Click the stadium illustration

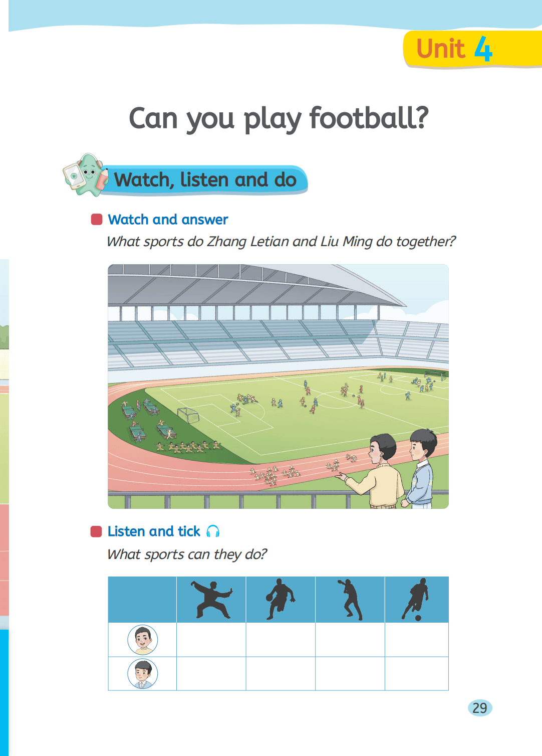coord(278,386)
